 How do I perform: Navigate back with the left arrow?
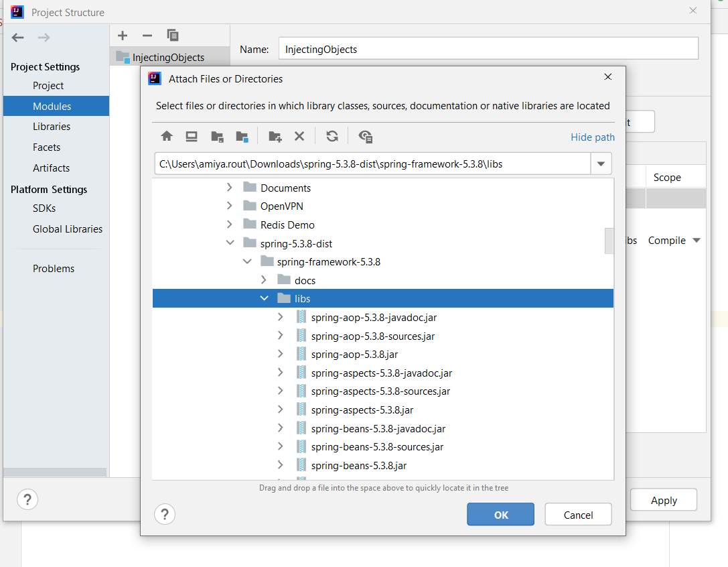tap(17, 37)
